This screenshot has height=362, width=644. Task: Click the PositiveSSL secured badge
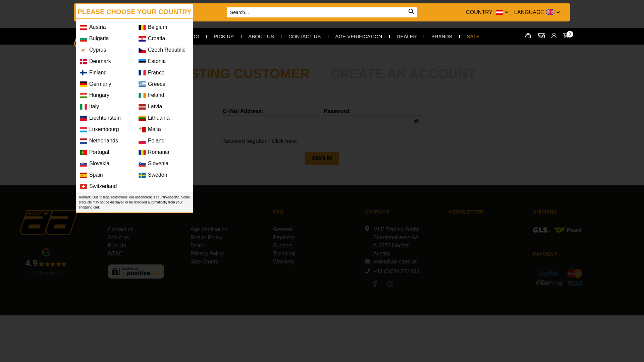click(136, 271)
